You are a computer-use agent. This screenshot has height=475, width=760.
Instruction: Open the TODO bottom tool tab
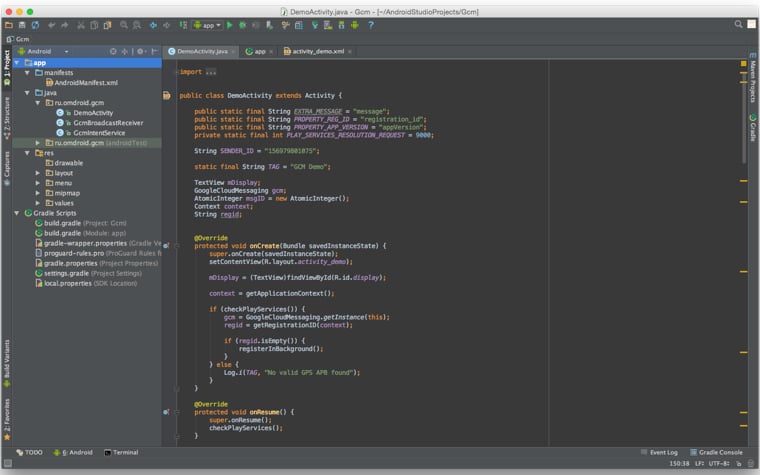[x=29, y=452]
